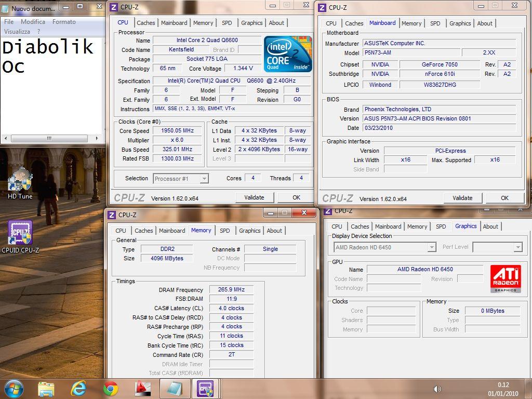
Task: Click the volume speaker tray icon
Action: [x=437, y=389]
